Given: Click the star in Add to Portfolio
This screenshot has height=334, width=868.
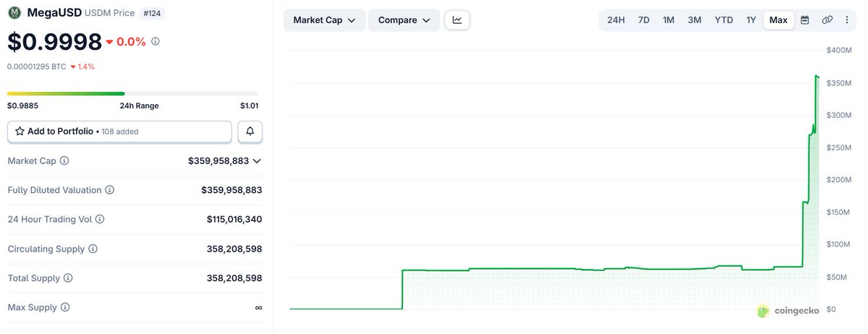Looking at the screenshot, I should point(20,132).
